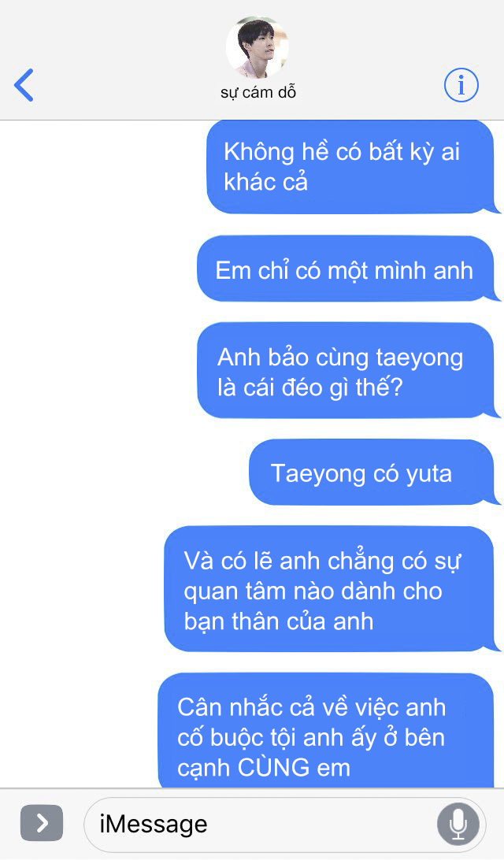This screenshot has height=860, width=504.
Task: Click the words "khác cả" in the top bubble
Action: (266, 182)
